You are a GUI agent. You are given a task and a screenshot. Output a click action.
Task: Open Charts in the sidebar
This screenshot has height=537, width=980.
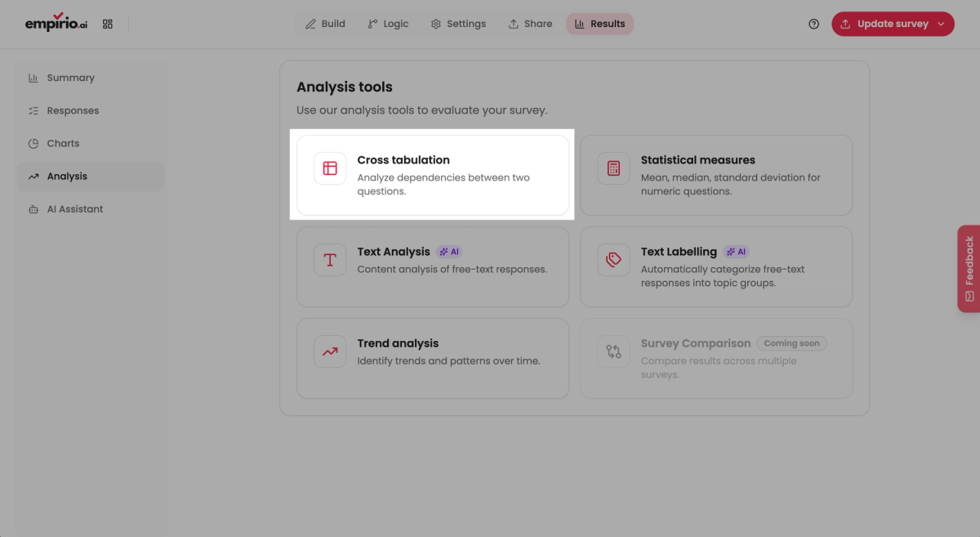click(91, 143)
